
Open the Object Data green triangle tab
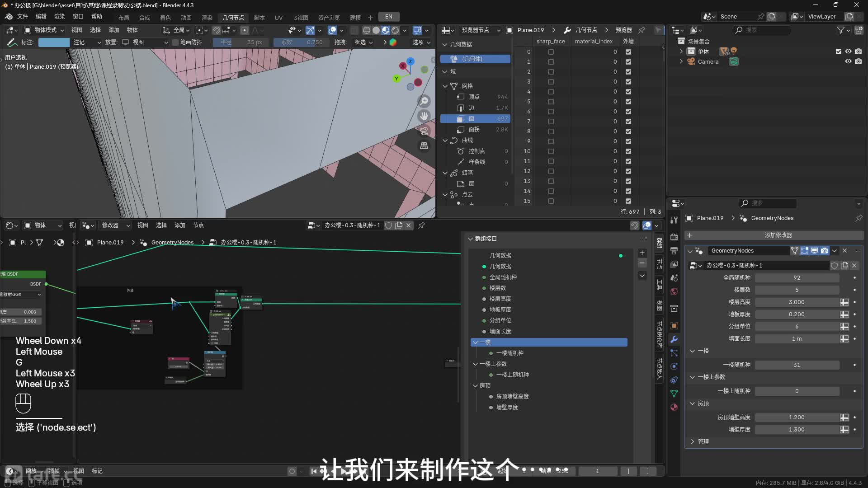(x=674, y=394)
